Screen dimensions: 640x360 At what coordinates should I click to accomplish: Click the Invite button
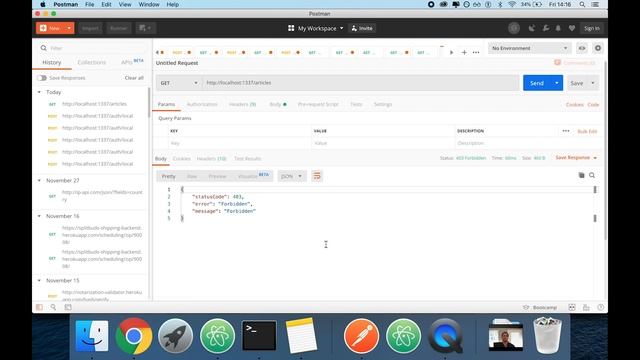point(362,28)
